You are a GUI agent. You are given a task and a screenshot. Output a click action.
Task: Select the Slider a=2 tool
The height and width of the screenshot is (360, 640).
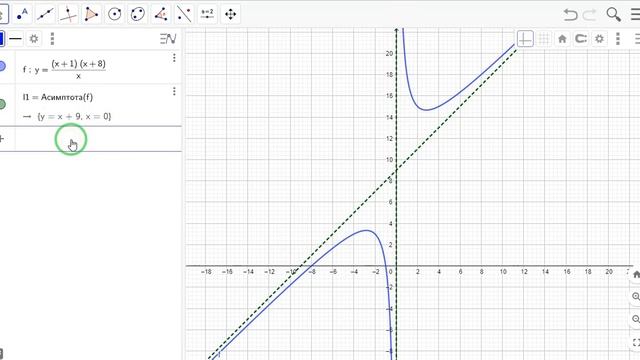(207, 14)
